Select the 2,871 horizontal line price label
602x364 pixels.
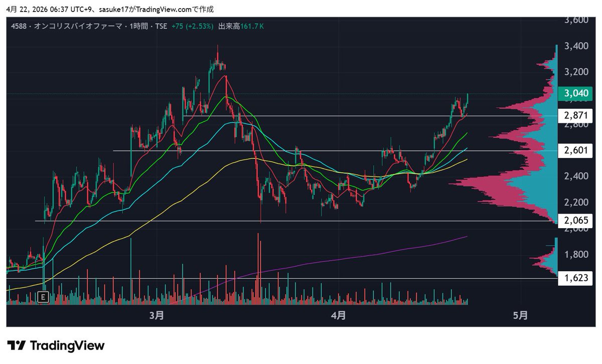(x=576, y=116)
